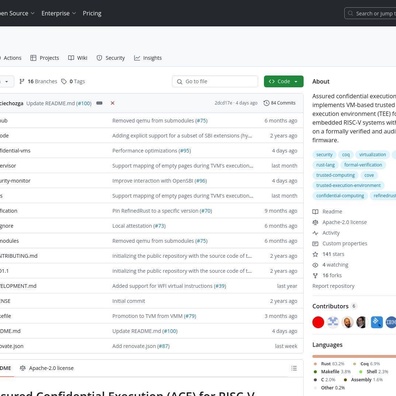
Task: Open commit Improve interaction with OpenSBI (#96)
Action: (x=160, y=181)
